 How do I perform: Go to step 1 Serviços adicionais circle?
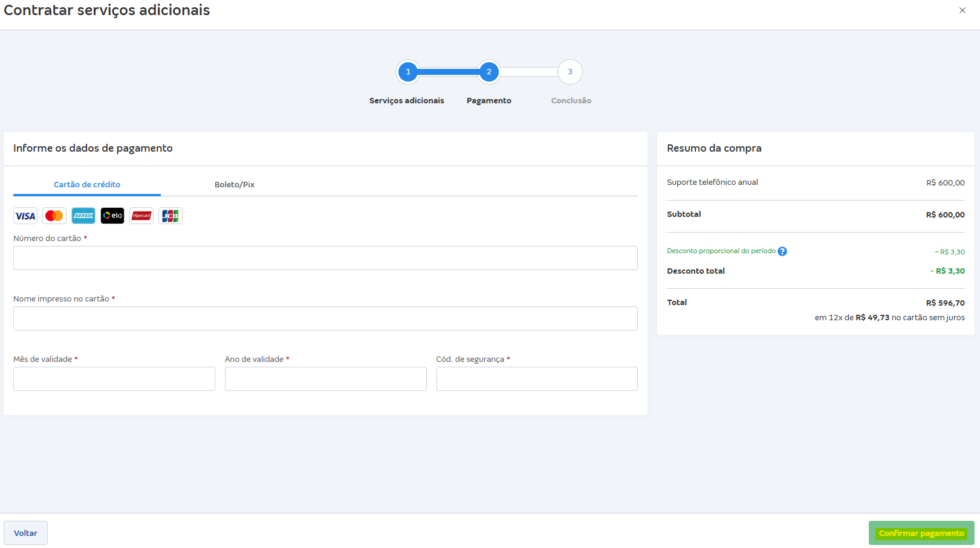(x=408, y=72)
